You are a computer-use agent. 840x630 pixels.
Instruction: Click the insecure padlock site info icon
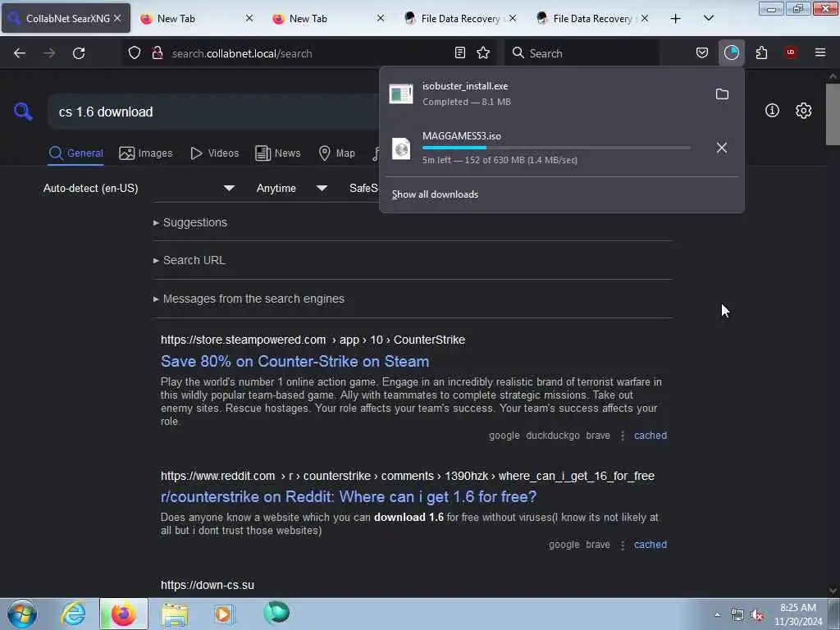pyautogui.click(x=157, y=53)
